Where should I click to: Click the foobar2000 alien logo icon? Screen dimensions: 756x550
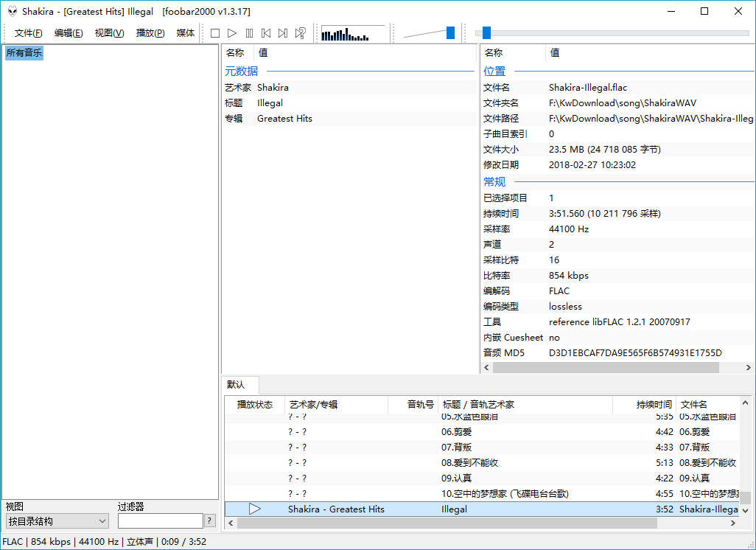coord(13,11)
